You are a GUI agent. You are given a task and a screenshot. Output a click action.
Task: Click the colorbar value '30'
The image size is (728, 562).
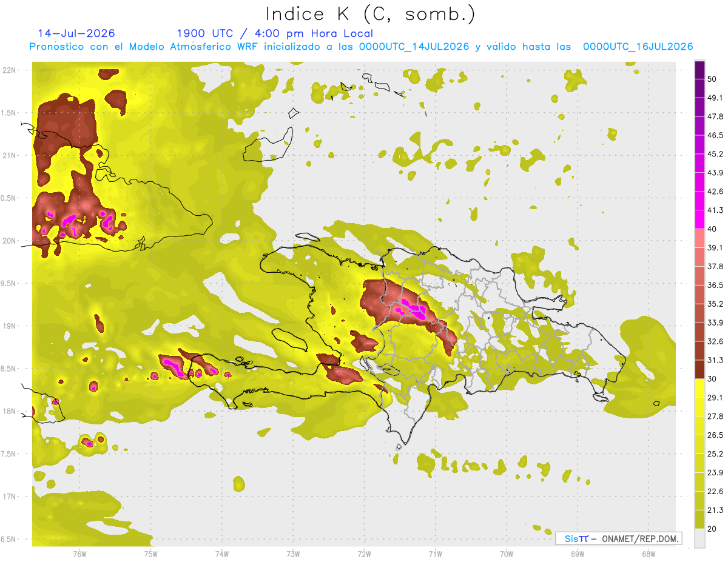tap(713, 379)
